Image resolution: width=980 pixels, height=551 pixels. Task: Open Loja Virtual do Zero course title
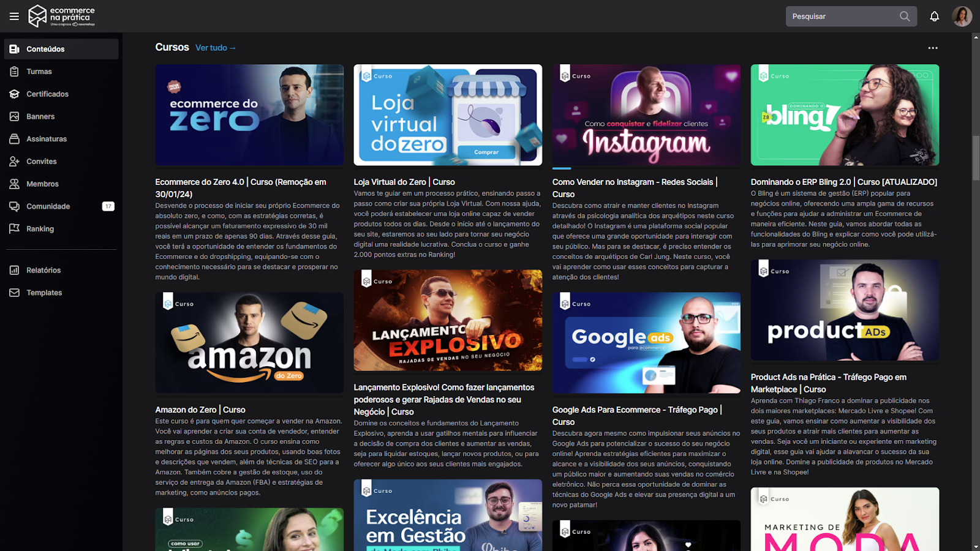pyautogui.click(x=404, y=182)
